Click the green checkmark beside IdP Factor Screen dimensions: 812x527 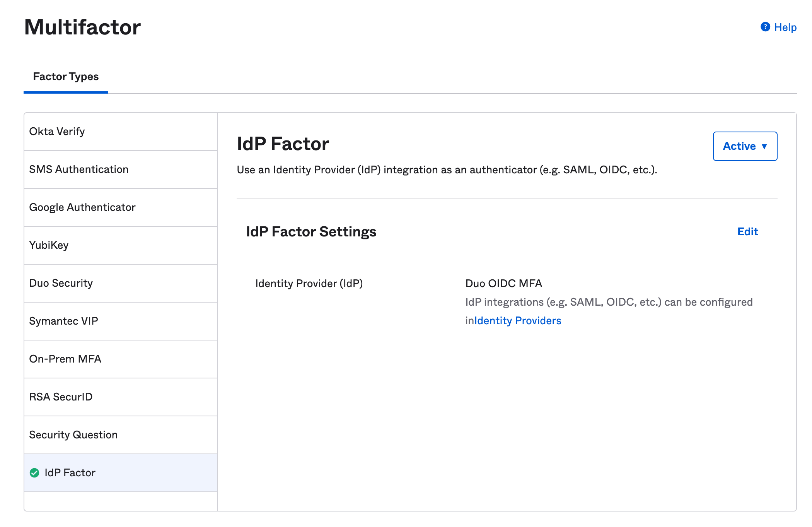coord(35,472)
